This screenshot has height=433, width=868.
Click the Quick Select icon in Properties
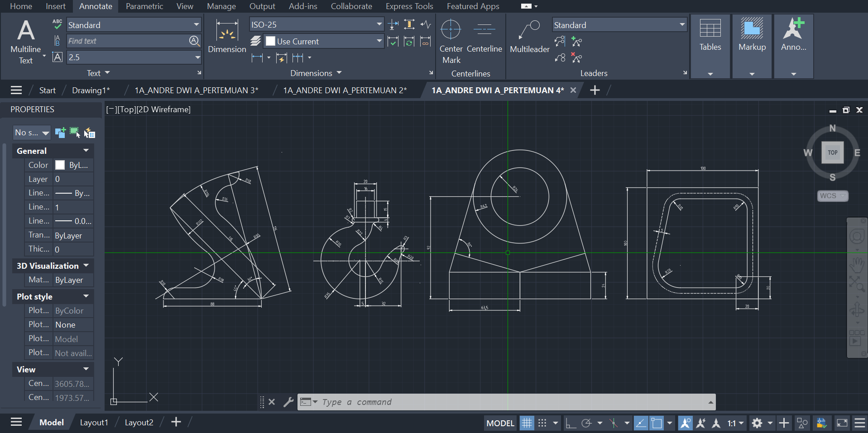click(x=90, y=133)
